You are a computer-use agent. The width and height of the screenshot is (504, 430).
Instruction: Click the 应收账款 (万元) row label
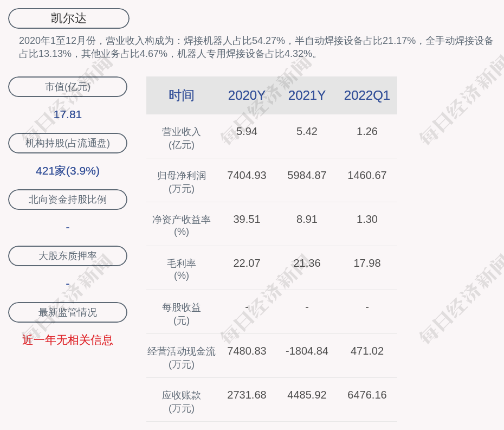pyautogui.click(x=182, y=401)
